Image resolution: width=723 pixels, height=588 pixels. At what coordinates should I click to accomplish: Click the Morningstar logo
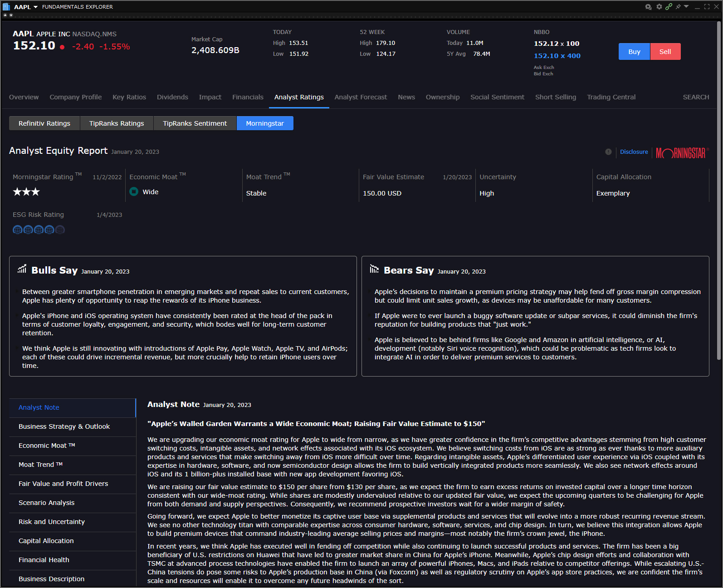[x=681, y=153]
